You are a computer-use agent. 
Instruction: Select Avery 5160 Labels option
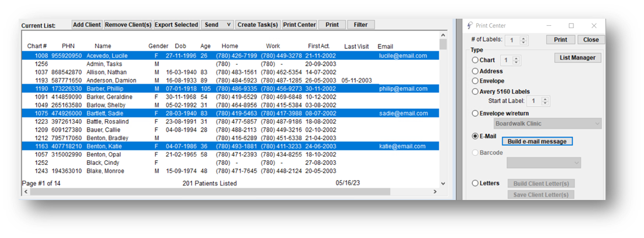pos(475,92)
